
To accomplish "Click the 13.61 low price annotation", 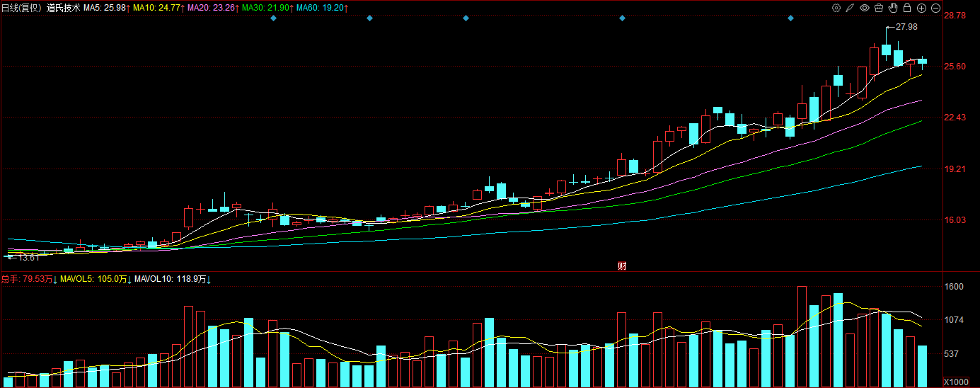I will (28, 258).
